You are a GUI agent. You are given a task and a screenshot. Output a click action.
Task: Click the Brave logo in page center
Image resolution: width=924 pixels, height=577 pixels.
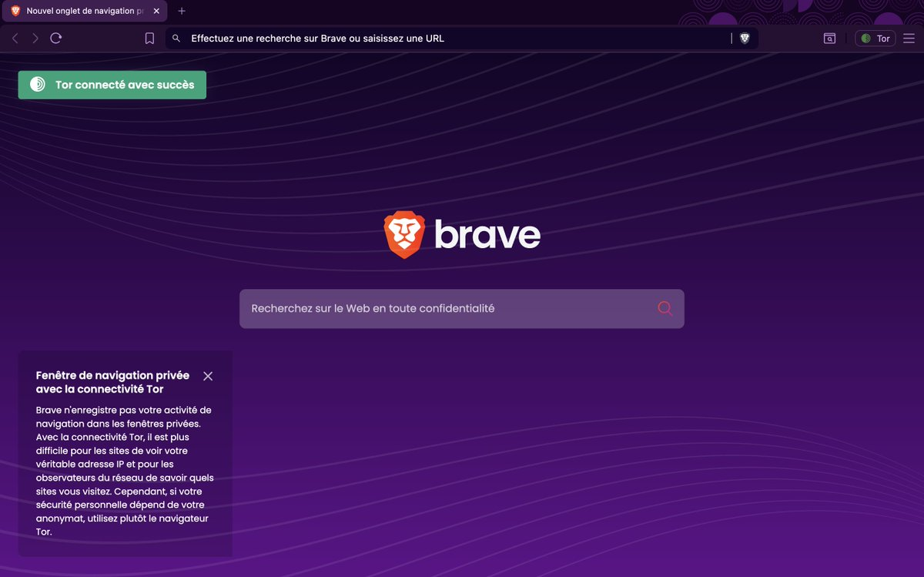pyautogui.click(x=462, y=235)
